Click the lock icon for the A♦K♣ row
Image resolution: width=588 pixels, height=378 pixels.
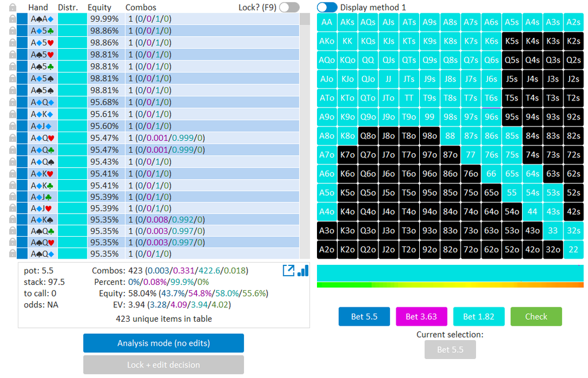coord(13,185)
